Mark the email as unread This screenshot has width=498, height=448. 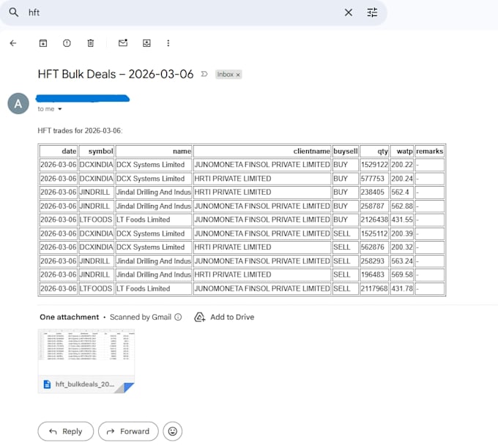[x=123, y=43]
